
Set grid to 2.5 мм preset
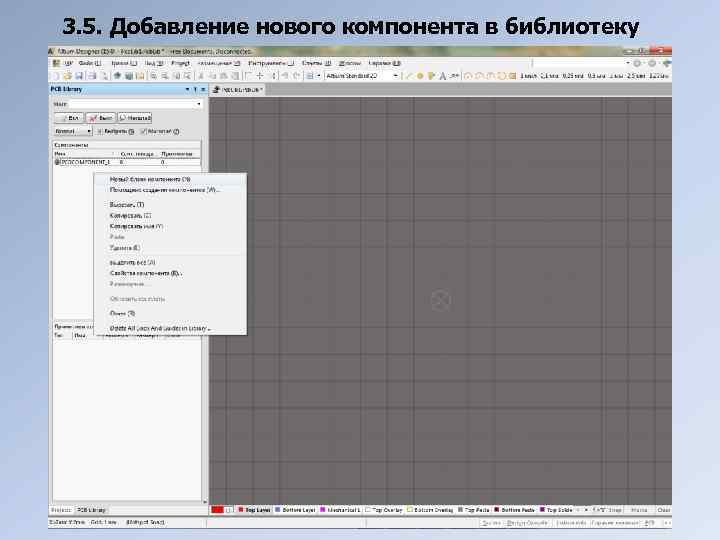[636, 76]
